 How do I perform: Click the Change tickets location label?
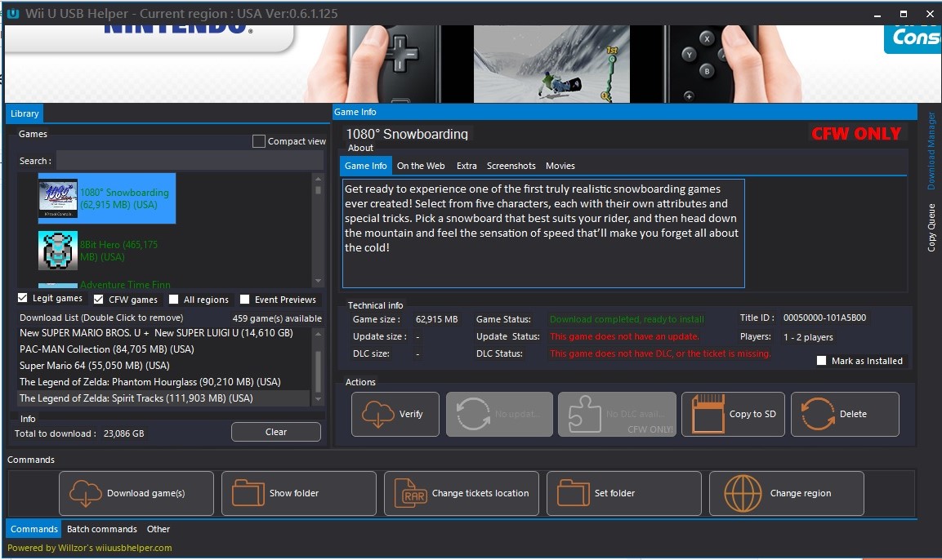click(480, 493)
